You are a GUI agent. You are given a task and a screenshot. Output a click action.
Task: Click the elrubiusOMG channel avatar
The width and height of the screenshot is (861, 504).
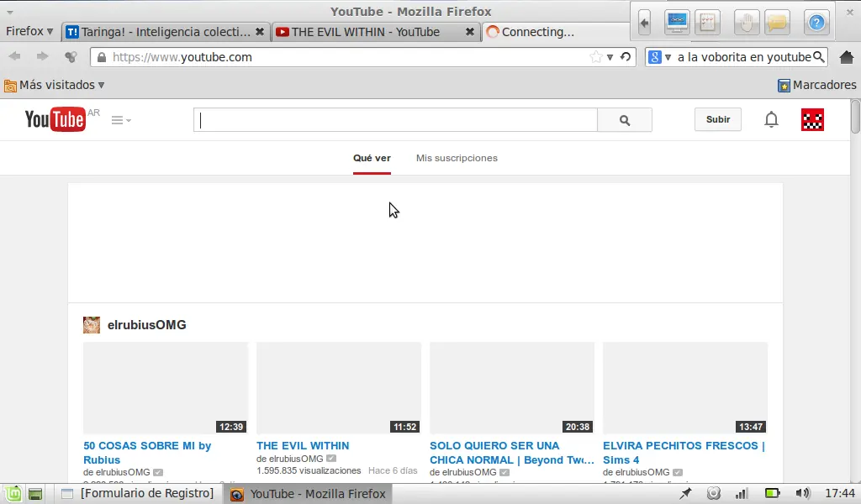click(92, 325)
